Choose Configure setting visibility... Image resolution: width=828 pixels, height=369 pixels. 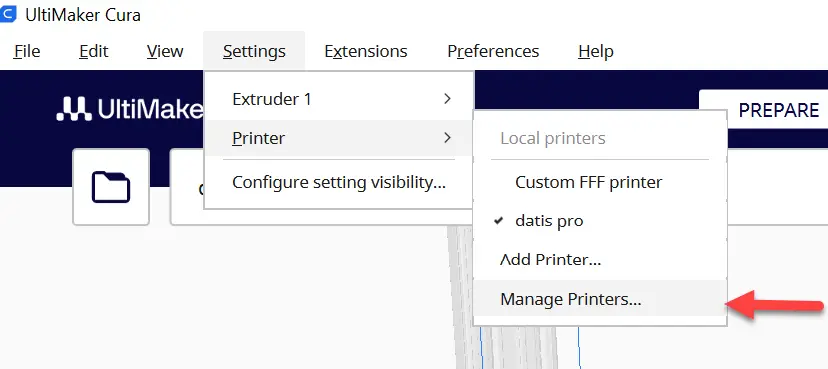tap(338, 183)
